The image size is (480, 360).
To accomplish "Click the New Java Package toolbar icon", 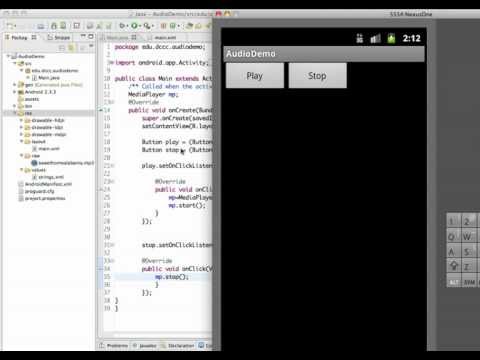I will 164,26.
